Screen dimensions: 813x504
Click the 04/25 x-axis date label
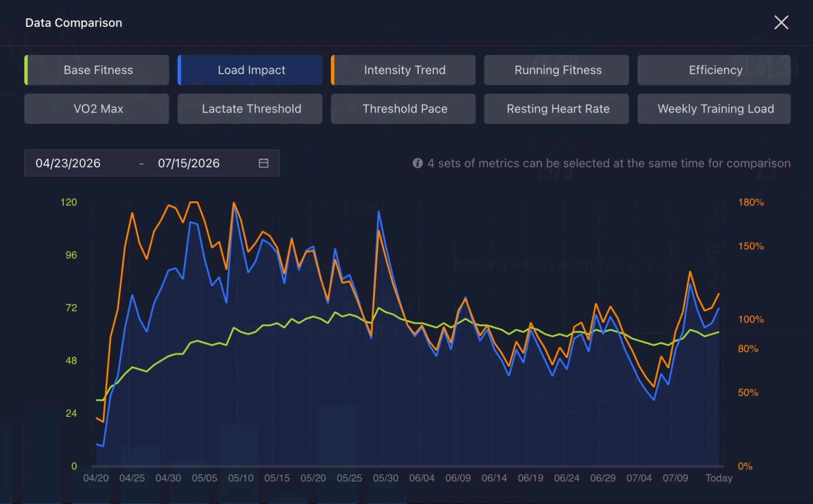(132, 478)
